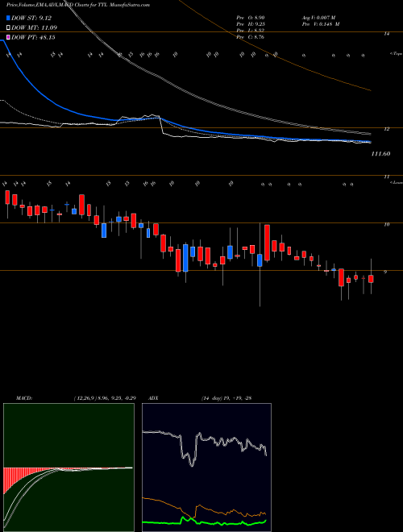
Task: Click the tall red candlestick near the 10 level
Action: pos(267,243)
